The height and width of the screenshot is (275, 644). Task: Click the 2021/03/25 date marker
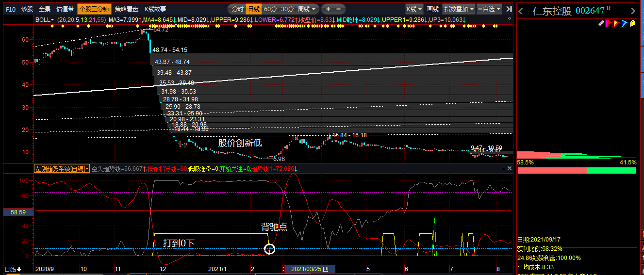pyautogui.click(x=310, y=269)
